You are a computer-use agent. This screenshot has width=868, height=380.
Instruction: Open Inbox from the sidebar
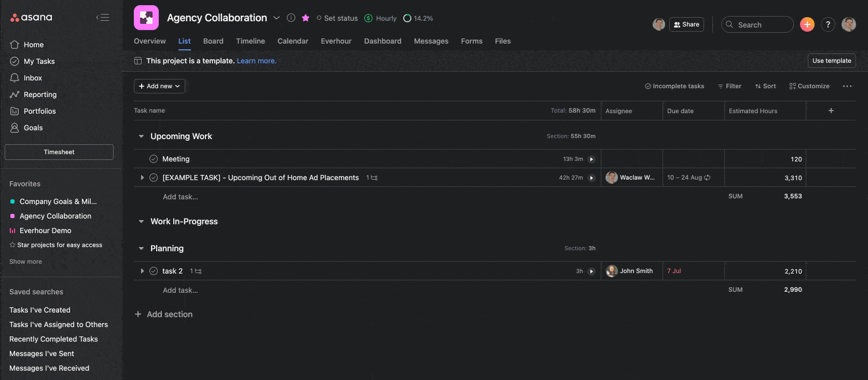pyautogui.click(x=33, y=78)
